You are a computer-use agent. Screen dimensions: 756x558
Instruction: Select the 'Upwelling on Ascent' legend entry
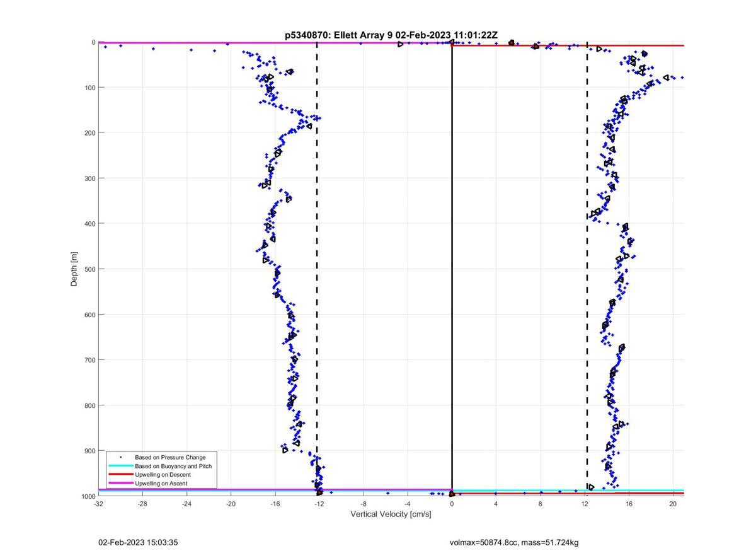161,483
